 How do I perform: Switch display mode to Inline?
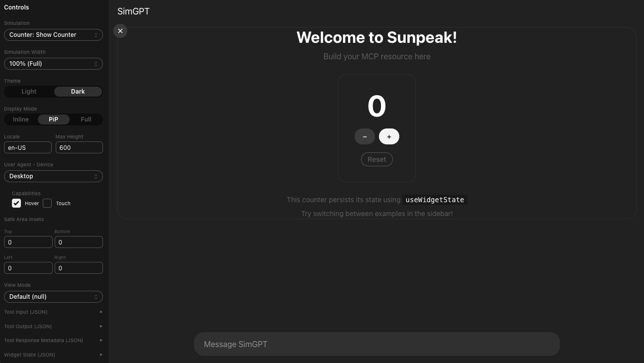(21, 120)
